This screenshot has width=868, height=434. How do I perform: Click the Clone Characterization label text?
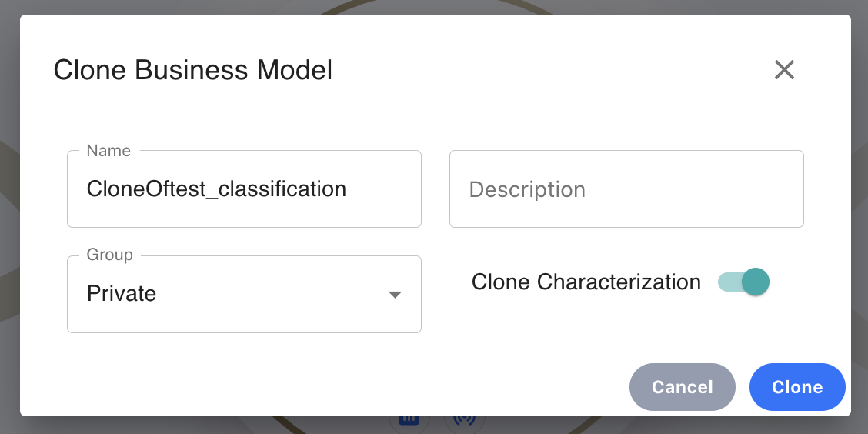586,282
